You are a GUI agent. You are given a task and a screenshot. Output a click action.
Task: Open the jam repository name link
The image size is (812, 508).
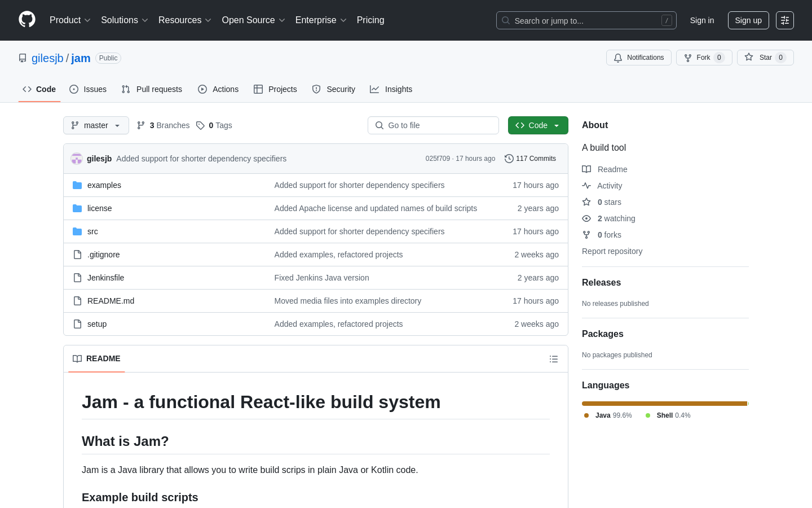coord(81,58)
